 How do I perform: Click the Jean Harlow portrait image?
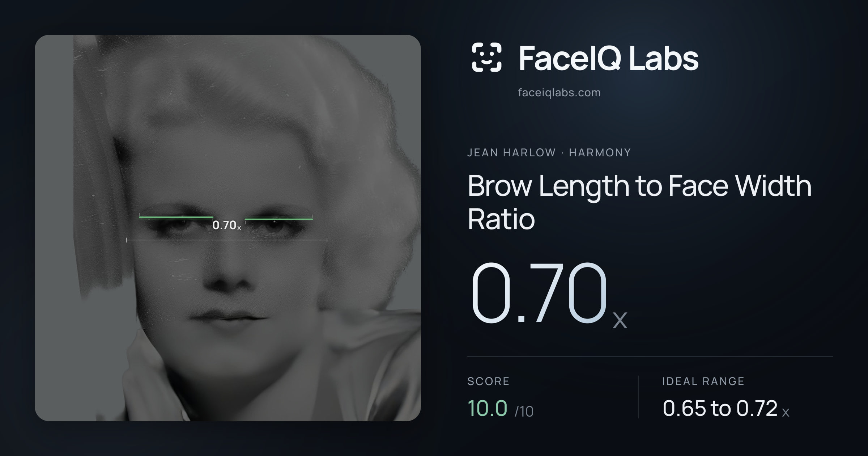click(228, 228)
